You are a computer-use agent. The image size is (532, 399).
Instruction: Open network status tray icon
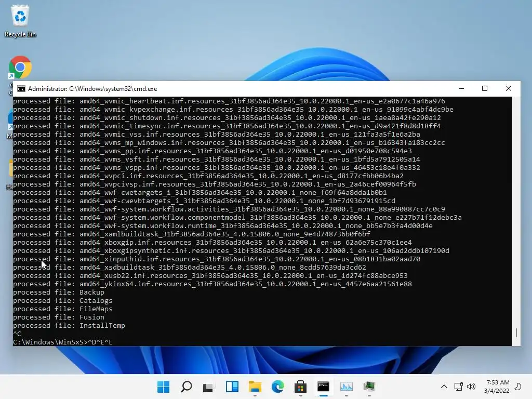(x=458, y=387)
